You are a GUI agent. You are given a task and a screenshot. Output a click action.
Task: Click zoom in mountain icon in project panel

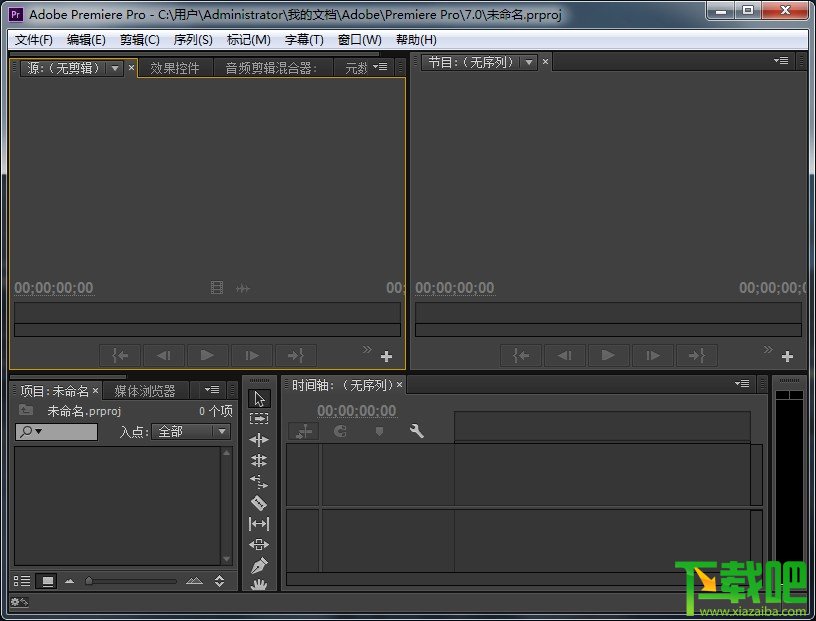pyautogui.click(x=194, y=580)
